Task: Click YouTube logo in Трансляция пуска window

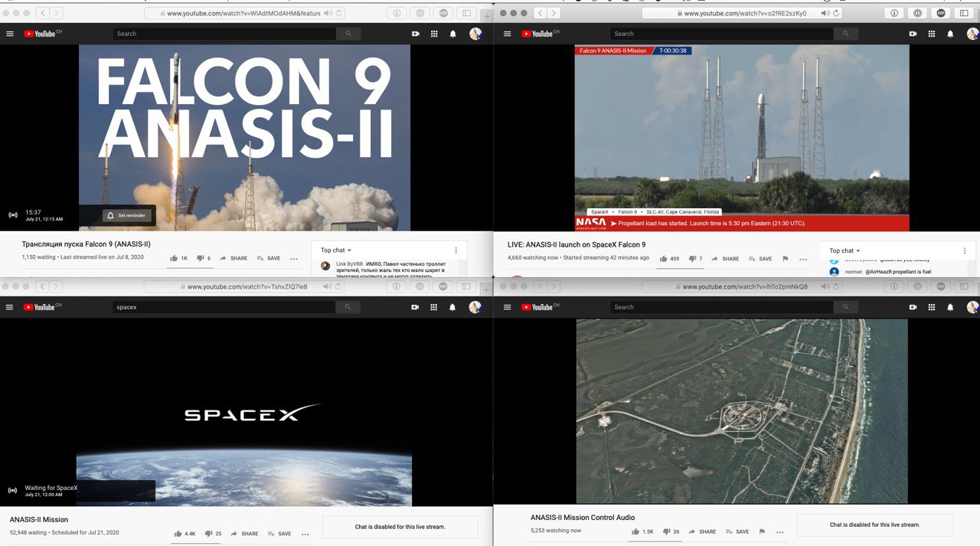Action: 39,34
